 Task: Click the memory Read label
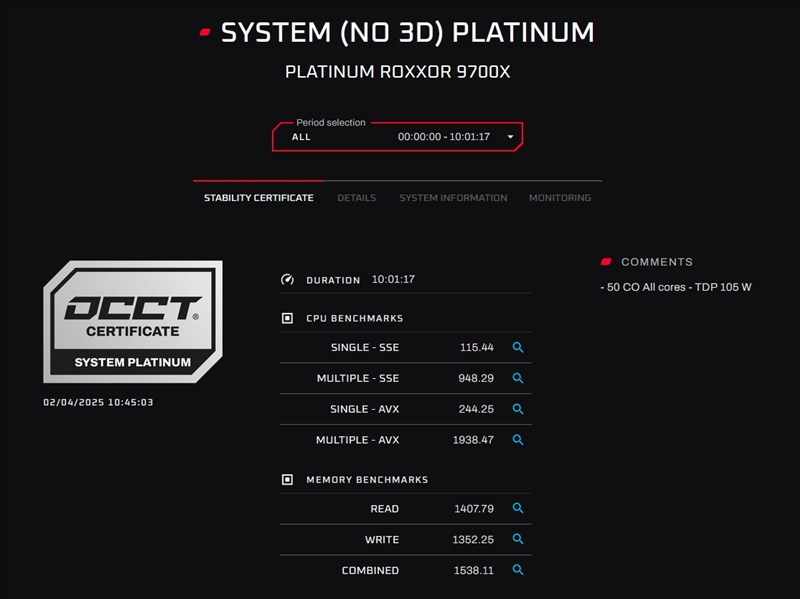click(384, 509)
